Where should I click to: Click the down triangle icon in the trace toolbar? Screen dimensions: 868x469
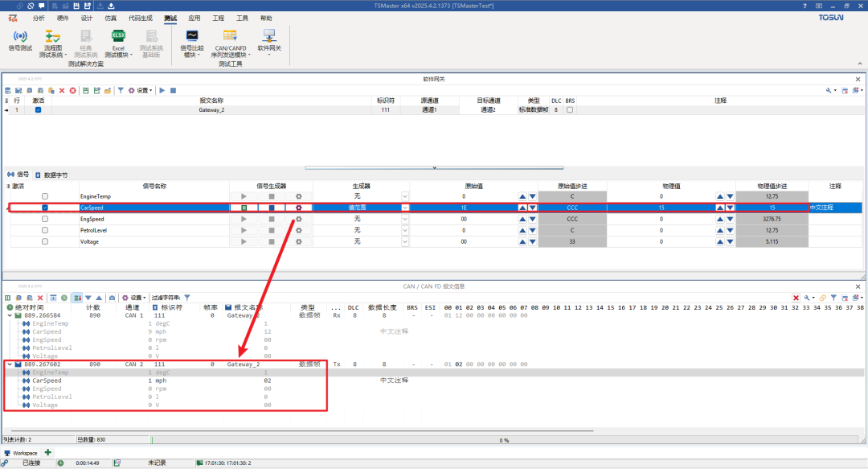88,298
